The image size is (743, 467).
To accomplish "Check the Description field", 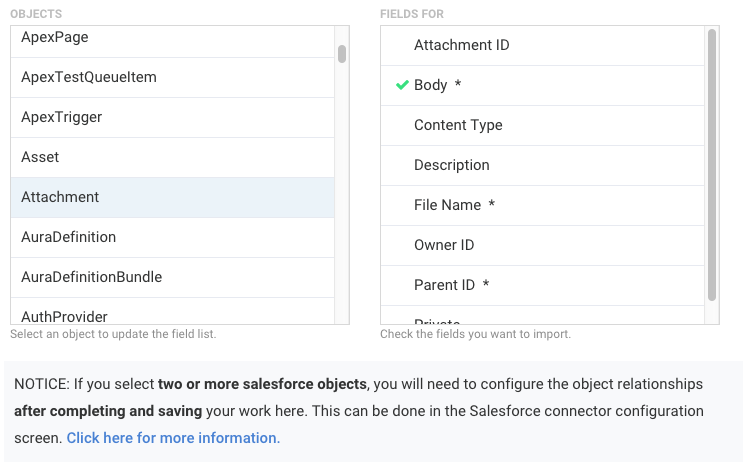I will (452, 165).
